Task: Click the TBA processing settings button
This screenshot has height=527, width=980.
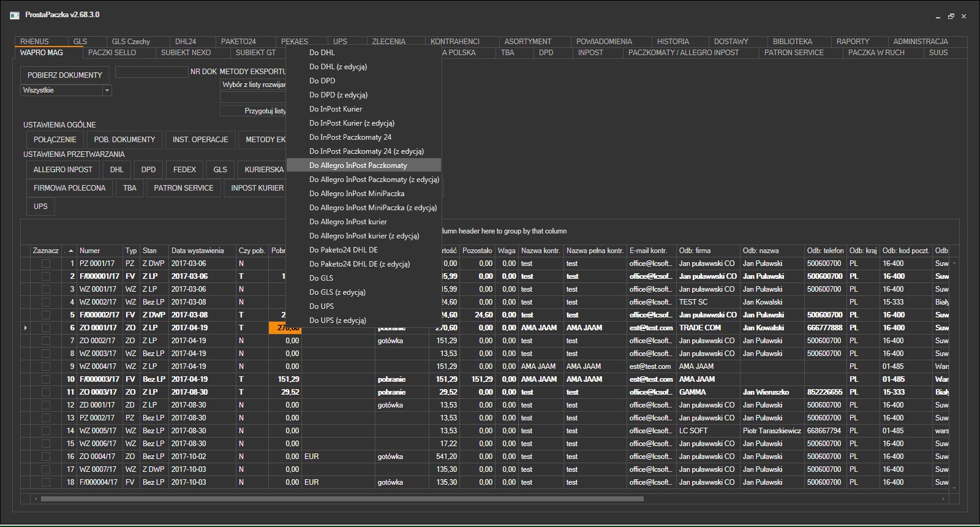Action: click(x=130, y=188)
